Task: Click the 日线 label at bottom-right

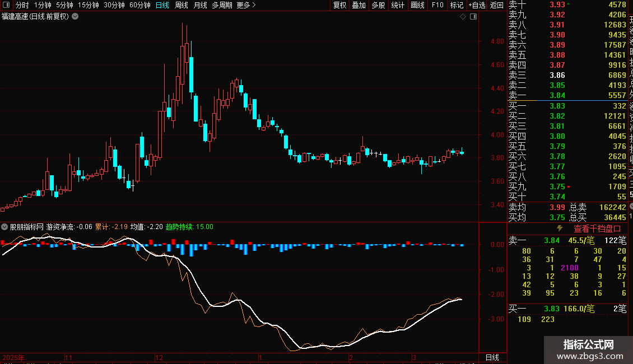Action: point(492,357)
